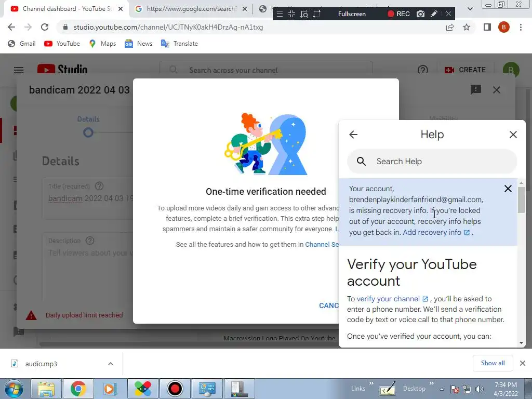Click the Bandicam REC button
532x399 pixels.
point(398,14)
